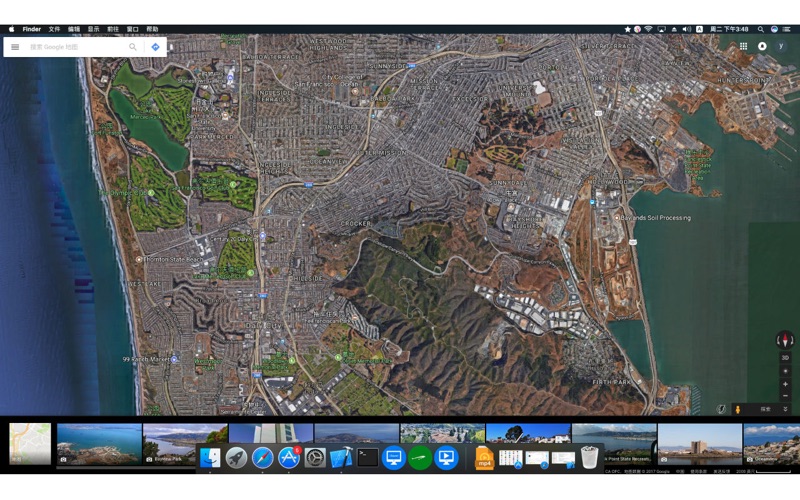Switch to the default map layer thumbnail
The height and width of the screenshot is (500, 800).
[x=30, y=443]
